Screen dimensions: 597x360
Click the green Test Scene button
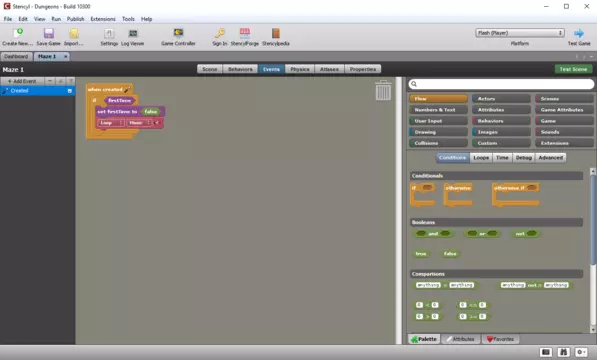(573, 69)
